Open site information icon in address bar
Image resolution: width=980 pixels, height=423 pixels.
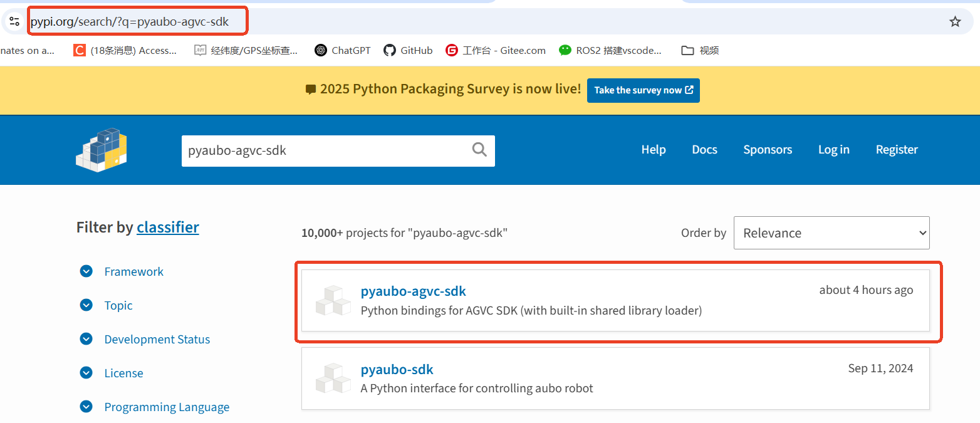click(14, 22)
